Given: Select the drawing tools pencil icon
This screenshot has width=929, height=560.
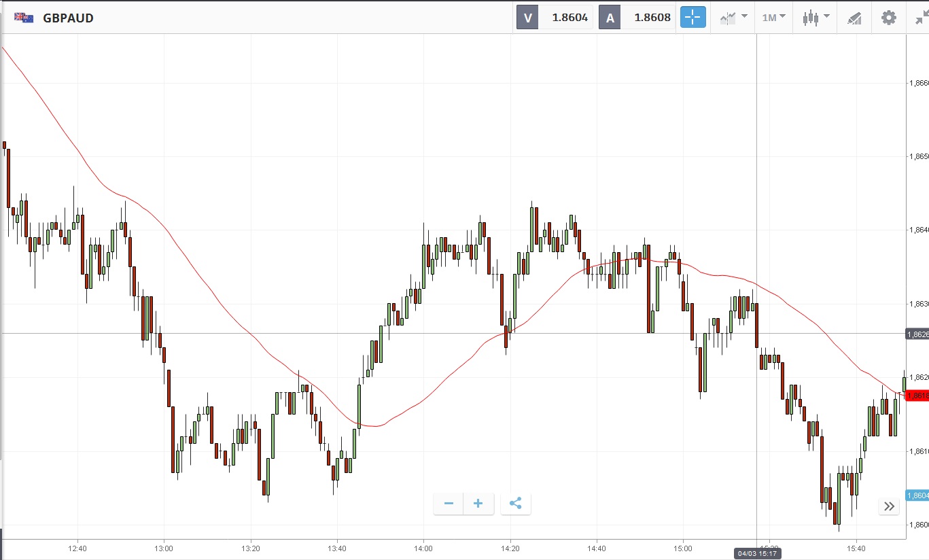Looking at the screenshot, I should click(x=854, y=18).
